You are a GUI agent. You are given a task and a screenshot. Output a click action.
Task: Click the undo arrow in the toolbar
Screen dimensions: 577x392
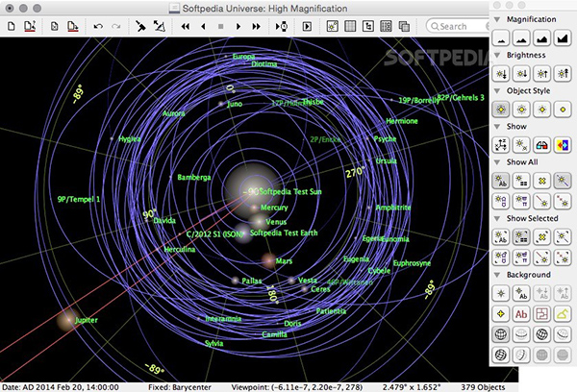98,27
